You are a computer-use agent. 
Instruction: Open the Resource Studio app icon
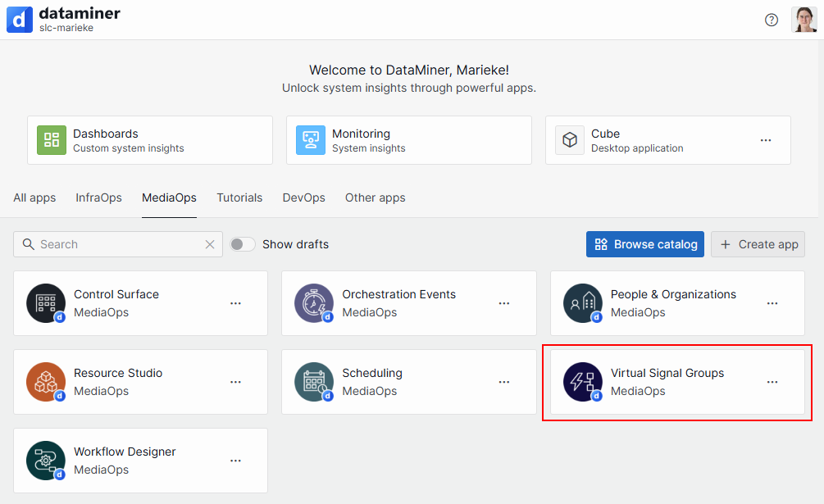pos(45,381)
